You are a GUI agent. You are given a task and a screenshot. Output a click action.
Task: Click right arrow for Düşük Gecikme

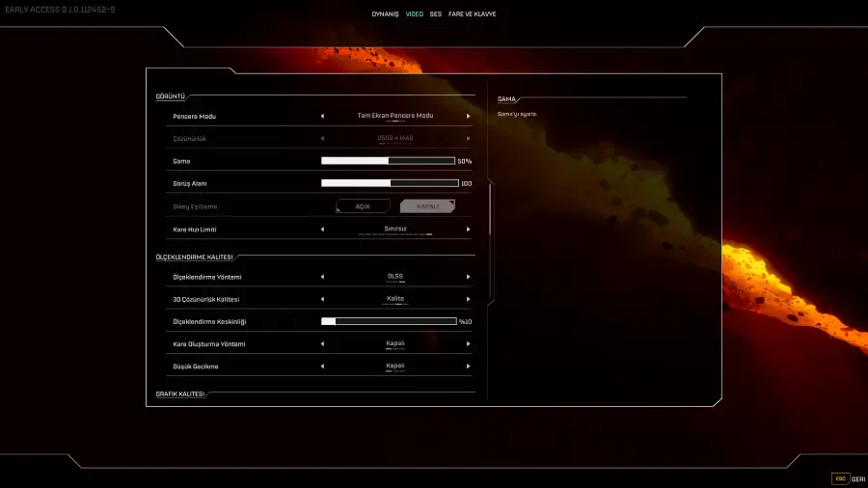click(x=469, y=366)
